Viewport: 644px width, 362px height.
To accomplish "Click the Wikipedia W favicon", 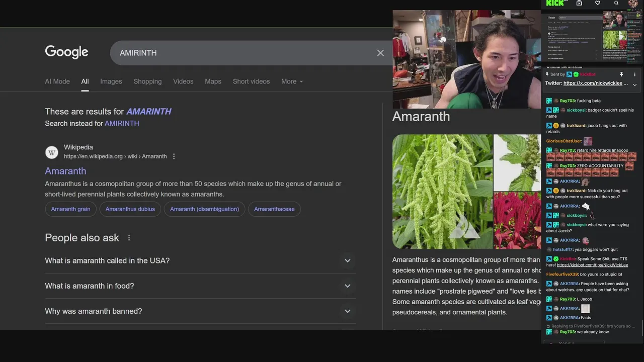I will tap(52, 152).
